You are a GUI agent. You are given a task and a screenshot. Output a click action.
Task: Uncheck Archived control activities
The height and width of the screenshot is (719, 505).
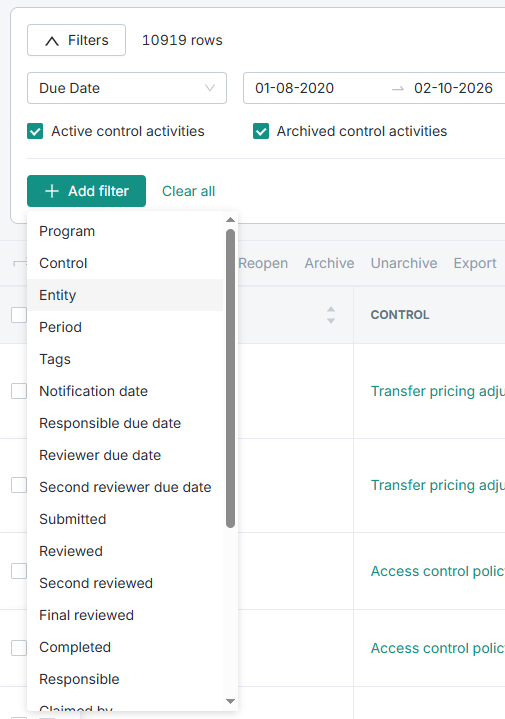(261, 131)
